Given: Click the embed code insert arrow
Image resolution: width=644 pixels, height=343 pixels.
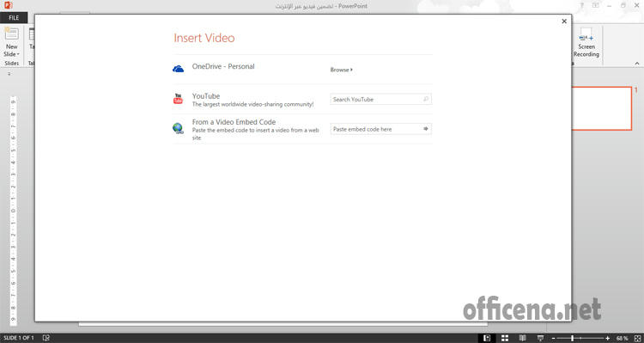Looking at the screenshot, I should [x=426, y=129].
